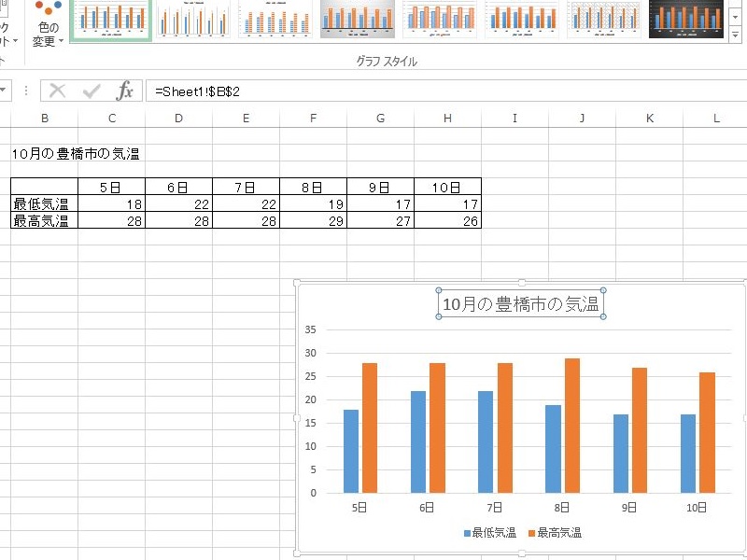Click the enter checkmark in formula bar
This screenshot has width=747, height=560.
pos(92,91)
